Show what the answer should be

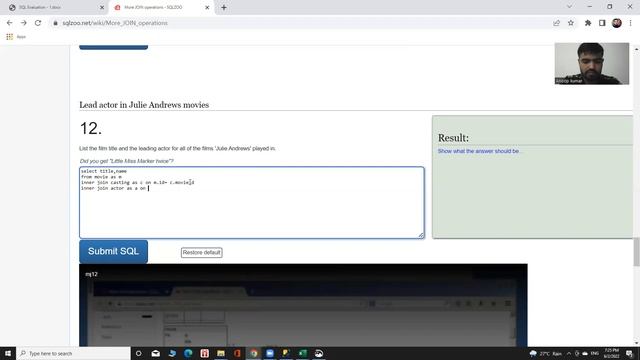479,151
